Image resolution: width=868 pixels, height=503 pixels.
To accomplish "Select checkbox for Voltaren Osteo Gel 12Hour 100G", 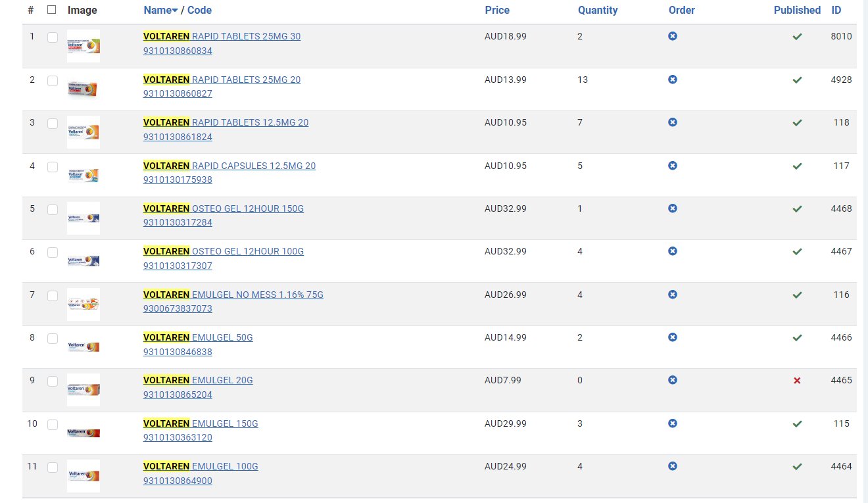I will [53, 252].
